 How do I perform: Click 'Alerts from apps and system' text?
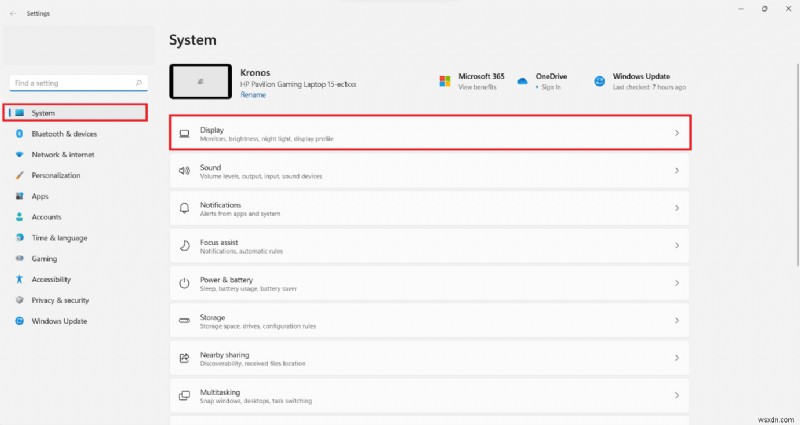240,214
